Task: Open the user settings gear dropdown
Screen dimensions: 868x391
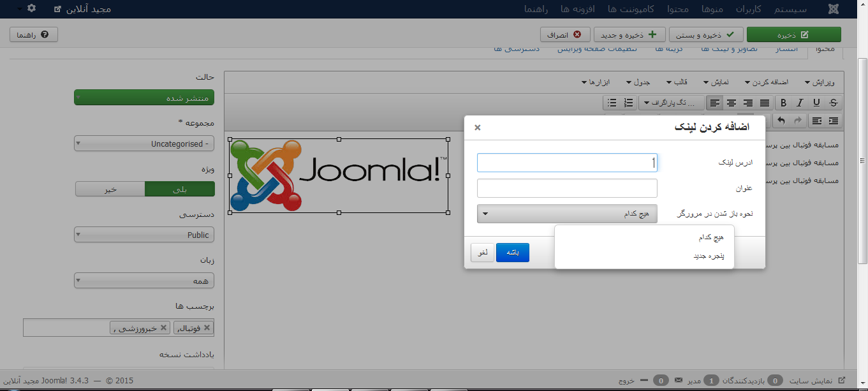Action: point(27,9)
